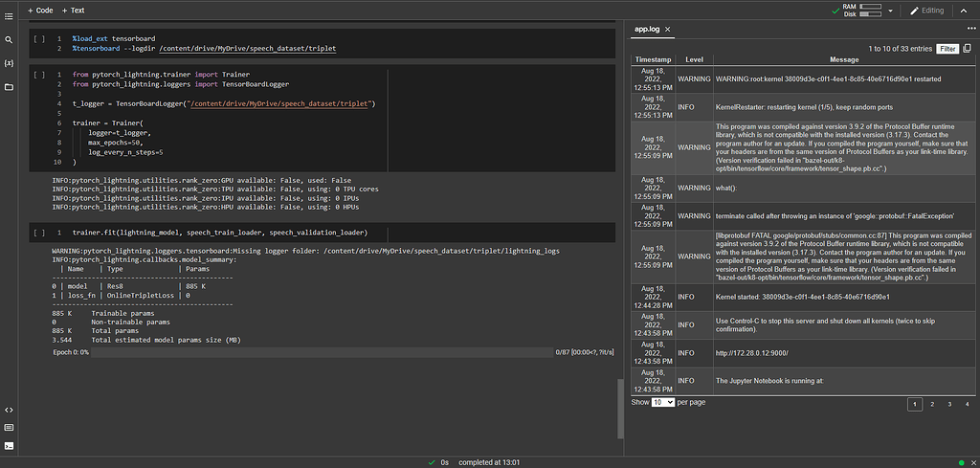The width and height of the screenshot is (980, 468).
Task: Go to page 2 of log entries
Action: coord(933,405)
